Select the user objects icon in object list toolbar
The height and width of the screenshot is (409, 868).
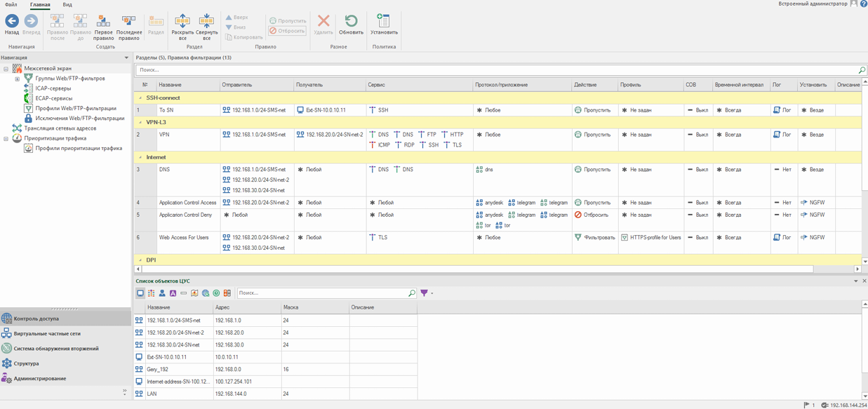[x=162, y=293]
